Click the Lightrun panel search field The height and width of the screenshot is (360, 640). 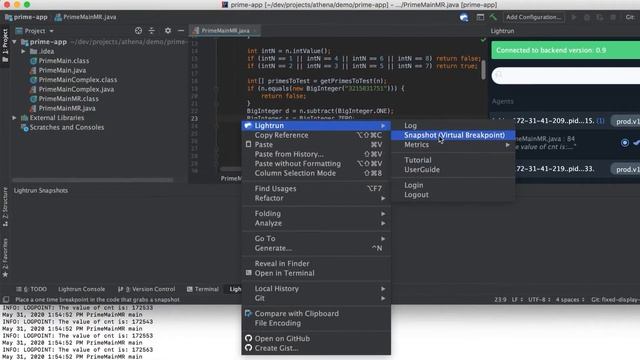pyautogui.click(x=566, y=76)
